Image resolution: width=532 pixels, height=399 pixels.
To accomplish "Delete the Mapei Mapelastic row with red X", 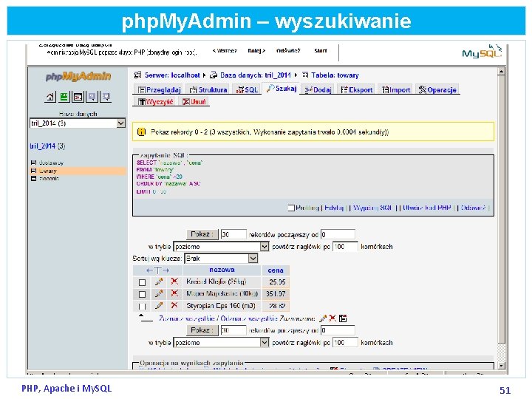I will point(174,293).
